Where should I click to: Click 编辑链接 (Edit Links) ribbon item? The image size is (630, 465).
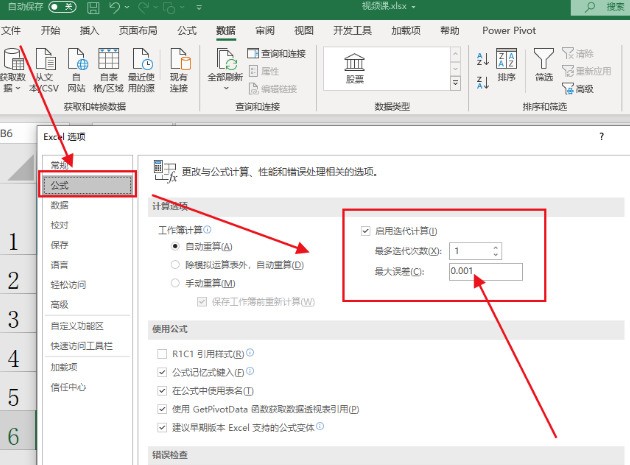[272, 89]
